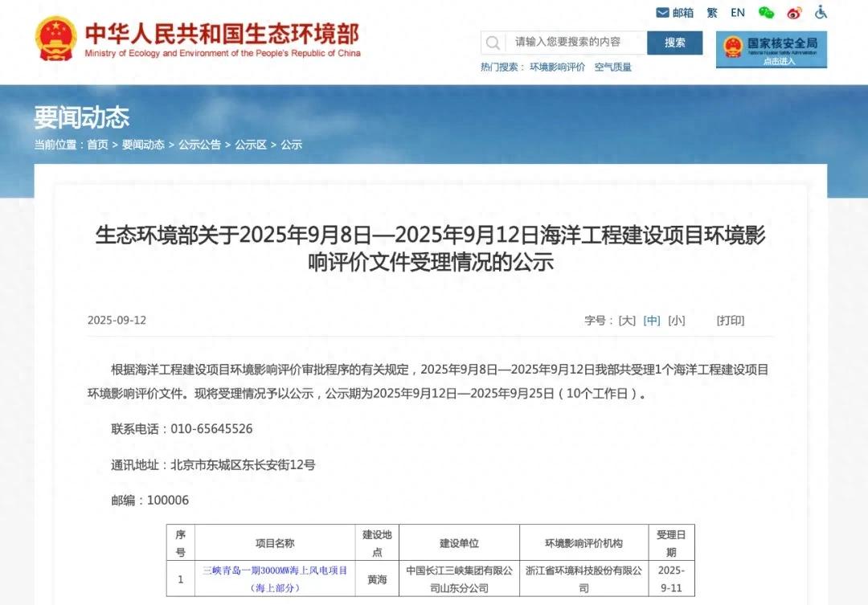The image size is (868, 605).
Task: Click the Ministry site title 中华人民共和国生态环境部
Action: click(222, 34)
